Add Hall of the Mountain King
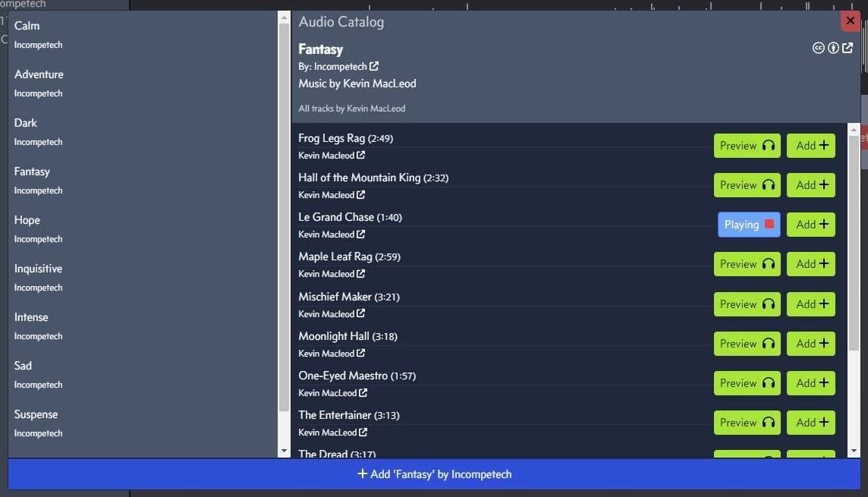The image size is (868, 497). click(811, 185)
